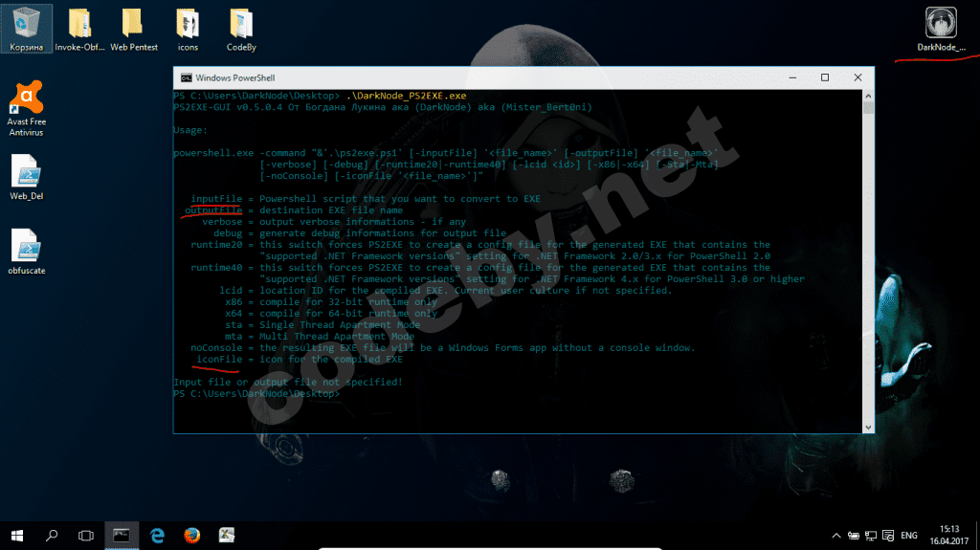
Task: Click the battery/power tray icon
Action: pyautogui.click(x=853, y=536)
